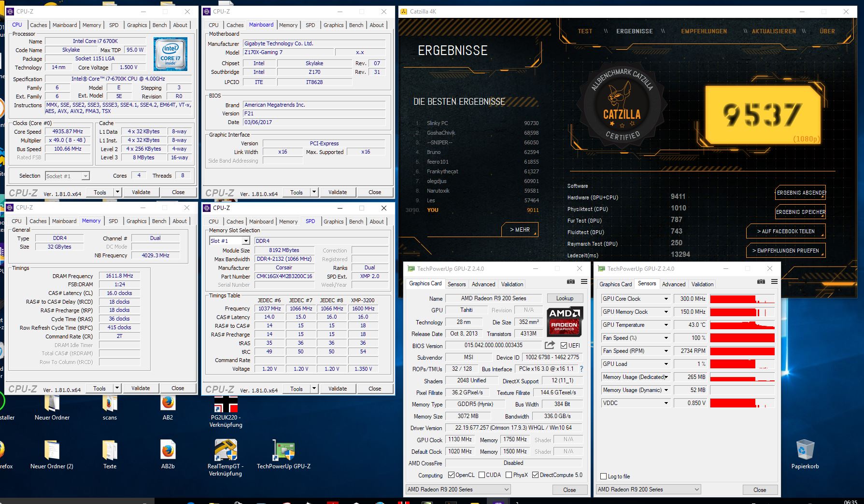Click the Catzilla Certified badge emblem
This screenshot has height=504, width=864.
622,105
